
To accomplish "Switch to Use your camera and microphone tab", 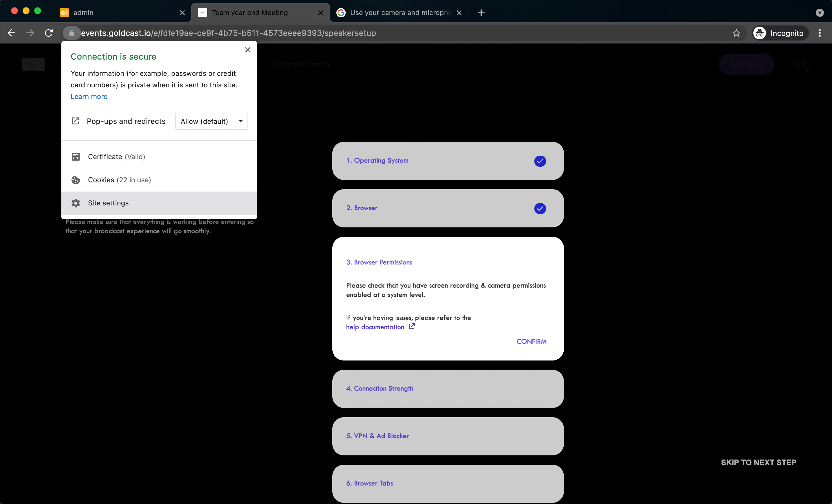I will pyautogui.click(x=398, y=13).
